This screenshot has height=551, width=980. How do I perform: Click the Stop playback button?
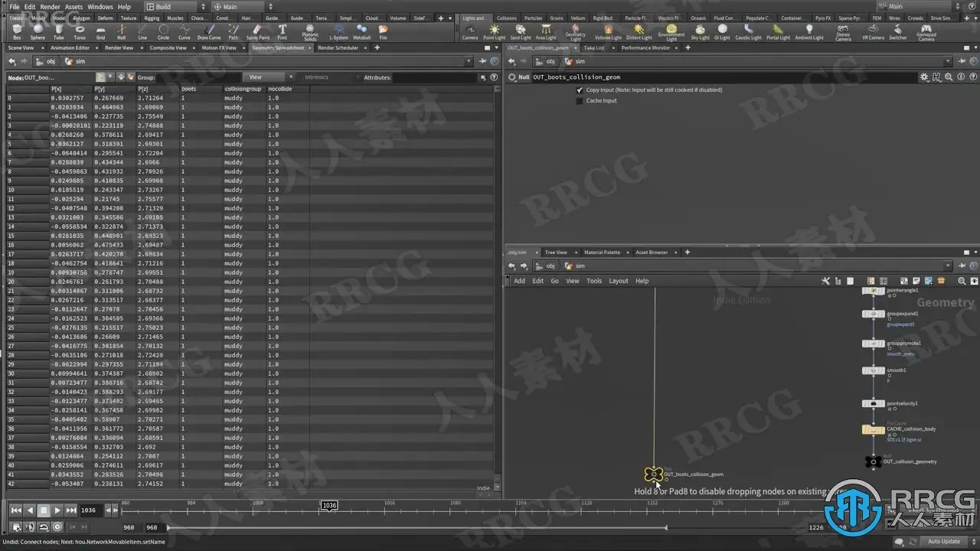click(44, 510)
